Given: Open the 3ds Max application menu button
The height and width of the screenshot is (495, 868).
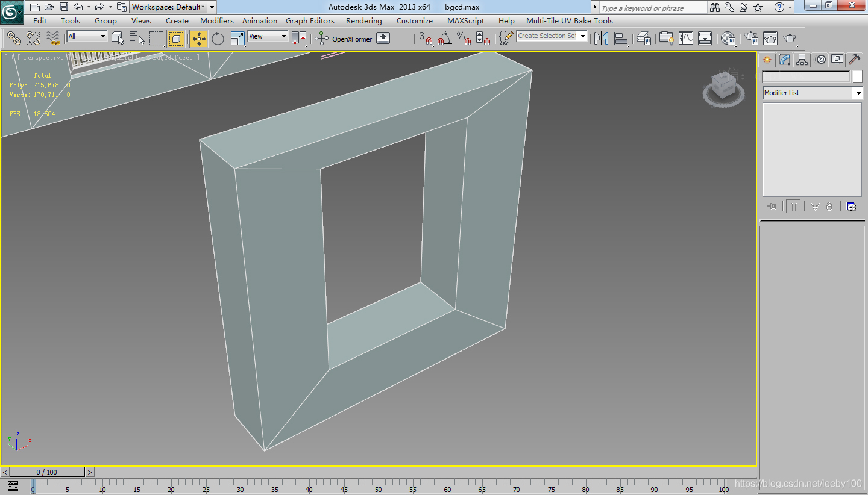Looking at the screenshot, I should click(x=12, y=11).
